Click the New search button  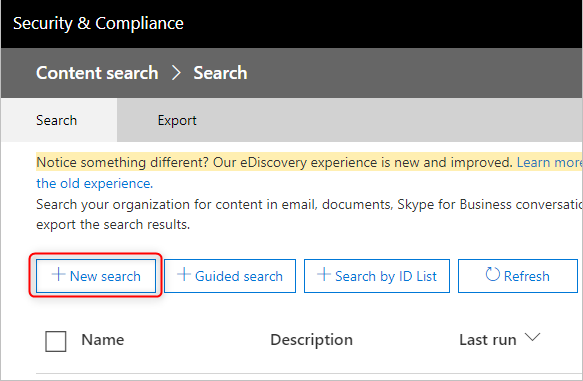[96, 276]
